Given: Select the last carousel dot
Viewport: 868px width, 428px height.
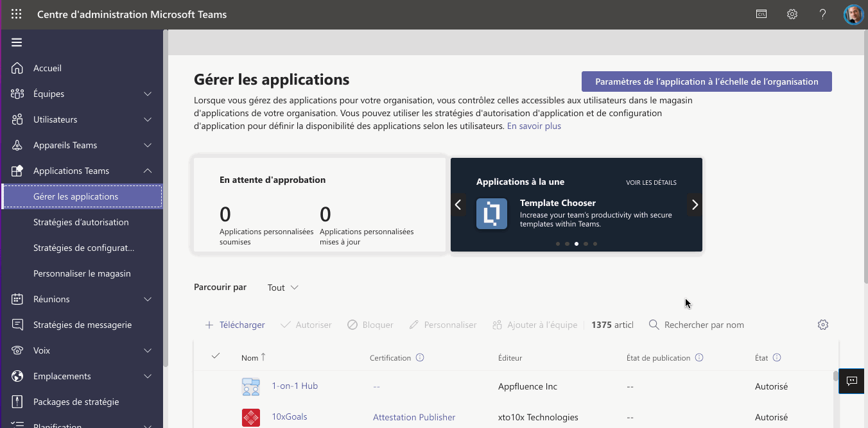Looking at the screenshot, I should [595, 244].
